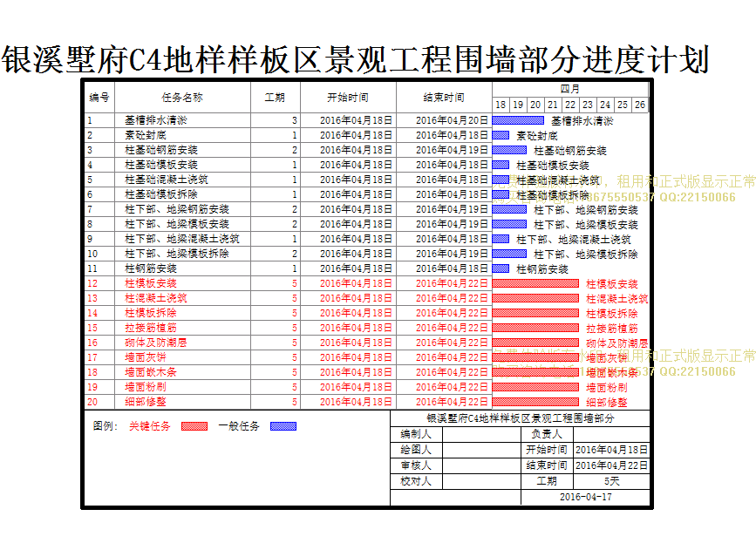The width and height of the screenshot is (756, 550).
Task: Click the empty 校对人 field
Action: click(x=481, y=481)
